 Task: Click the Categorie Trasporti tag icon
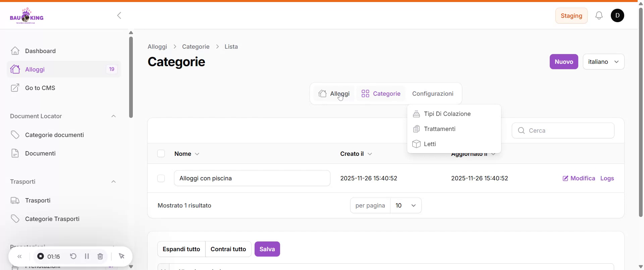pos(15,219)
